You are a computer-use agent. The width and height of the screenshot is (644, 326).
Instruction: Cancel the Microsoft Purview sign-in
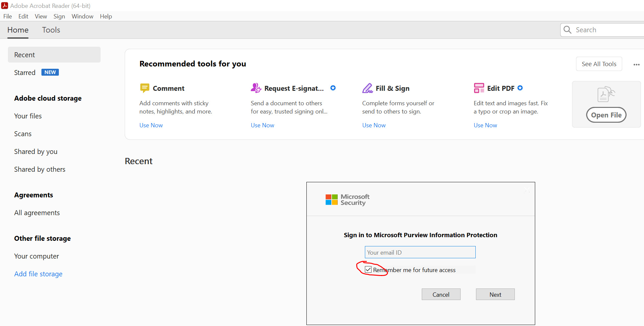point(441,294)
